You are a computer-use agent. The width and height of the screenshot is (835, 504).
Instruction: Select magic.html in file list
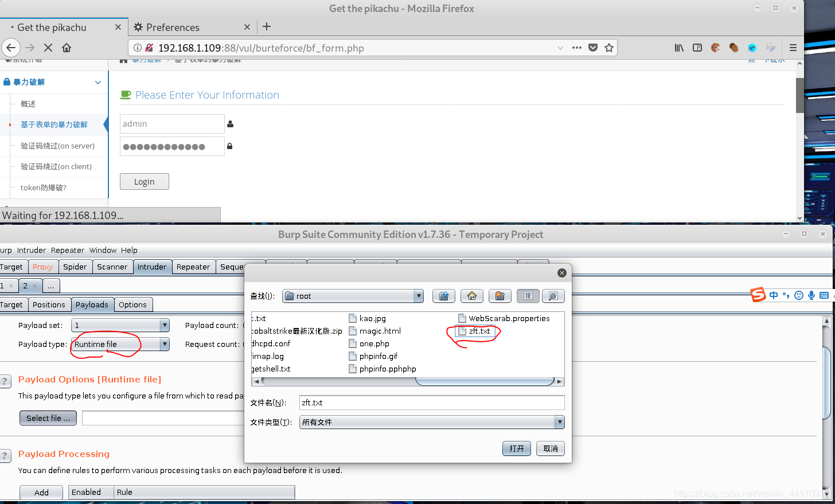375,331
